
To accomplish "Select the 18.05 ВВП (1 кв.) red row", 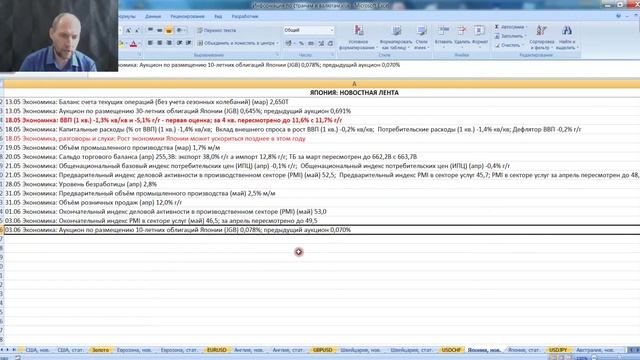I will point(322,120).
